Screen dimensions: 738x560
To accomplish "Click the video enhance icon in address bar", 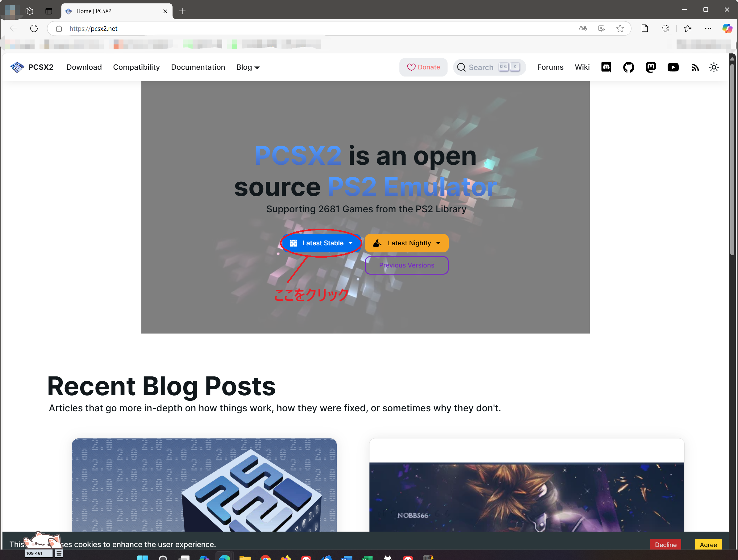I will 601,28.
